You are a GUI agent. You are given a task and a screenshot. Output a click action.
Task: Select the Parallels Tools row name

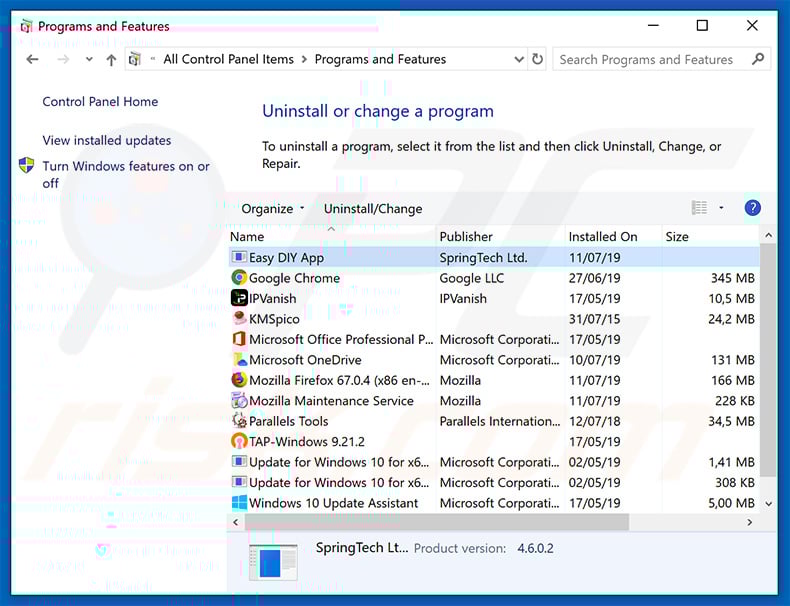[288, 421]
